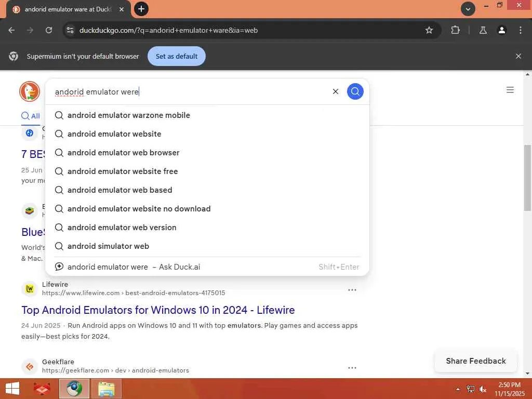Choose the suggestion reading exactly android emulator website
Image resolution: width=532 pixels, height=399 pixels.
(x=207, y=134)
